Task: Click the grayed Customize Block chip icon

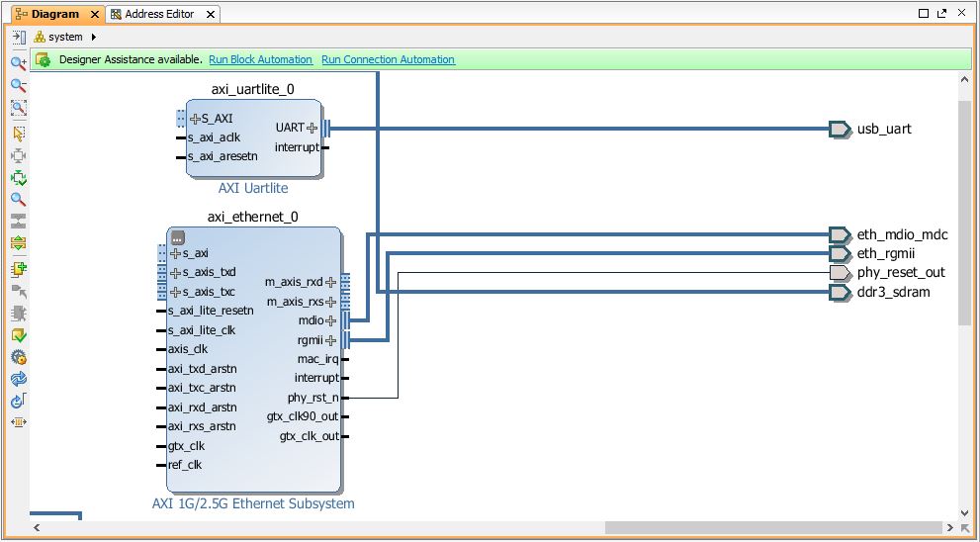Action: pos(19,313)
